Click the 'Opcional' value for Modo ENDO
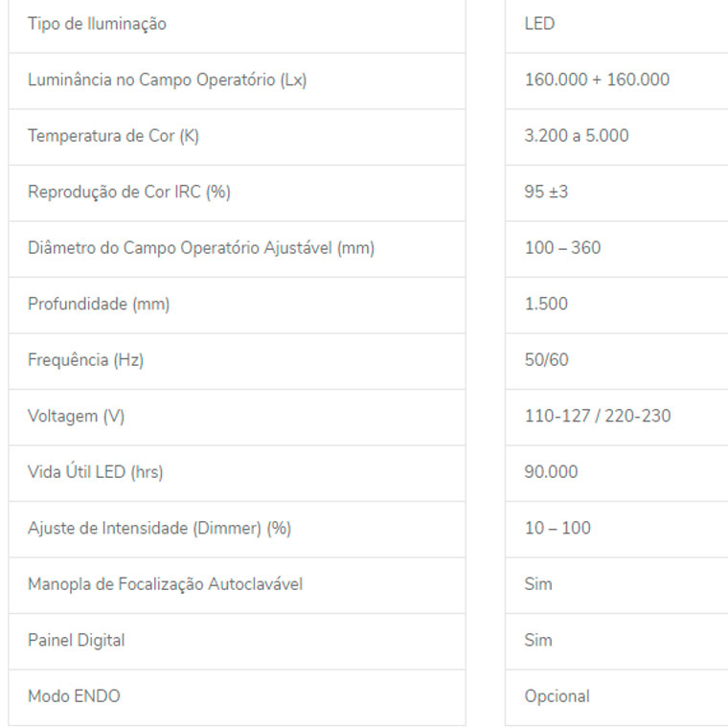This screenshot has width=728, height=728. pos(557,696)
